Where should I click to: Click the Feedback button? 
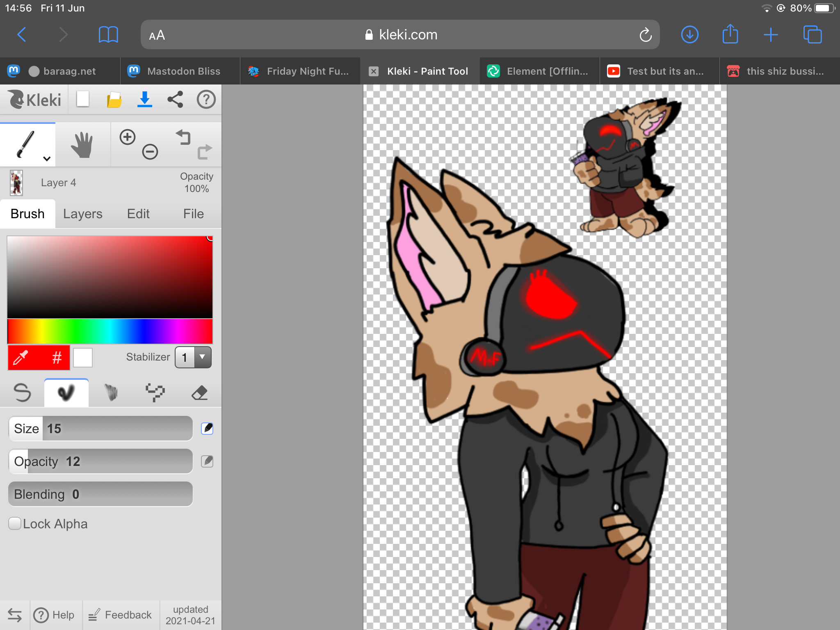pyautogui.click(x=121, y=614)
